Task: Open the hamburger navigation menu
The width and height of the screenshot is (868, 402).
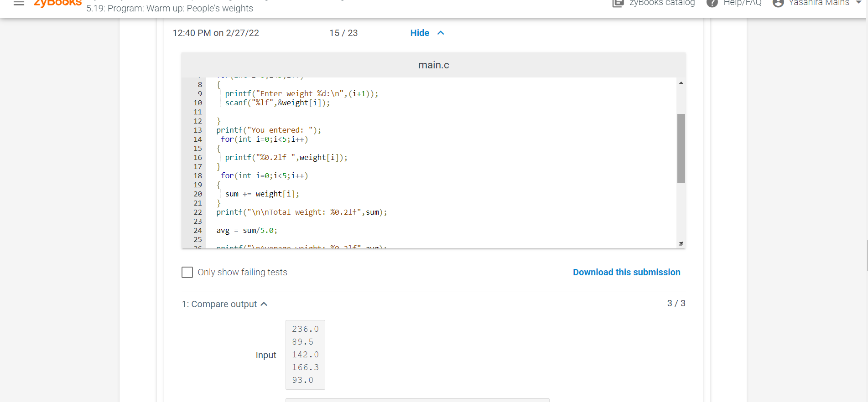Action: pos(19,3)
